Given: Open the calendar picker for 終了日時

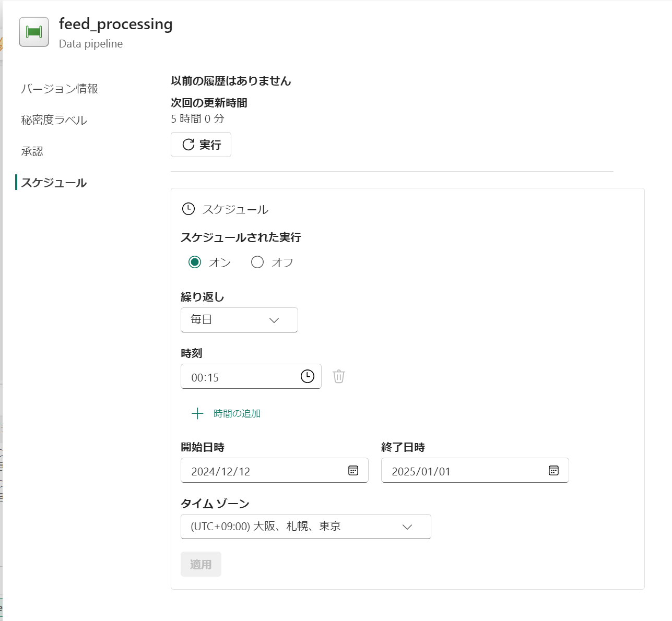Looking at the screenshot, I should tap(553, 471).
